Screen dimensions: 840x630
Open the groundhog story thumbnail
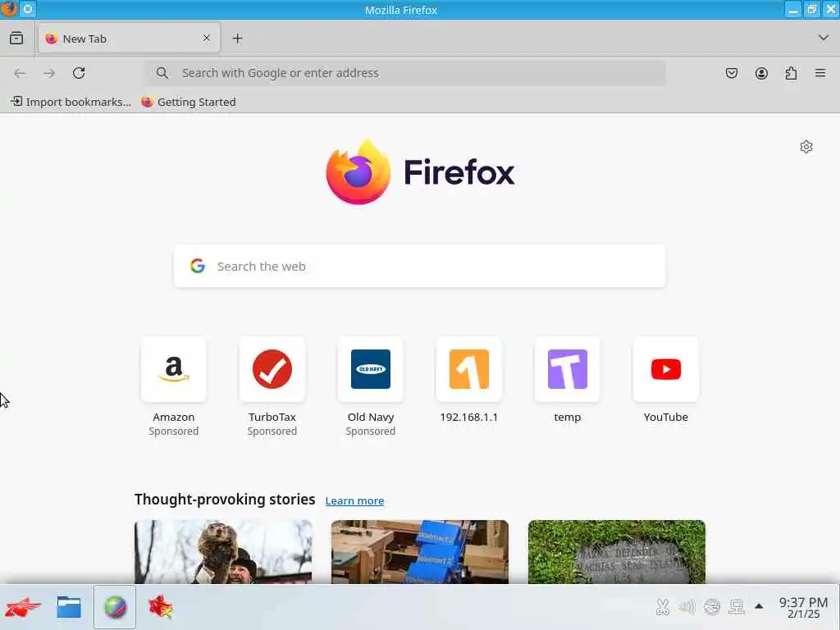point(223,551)
